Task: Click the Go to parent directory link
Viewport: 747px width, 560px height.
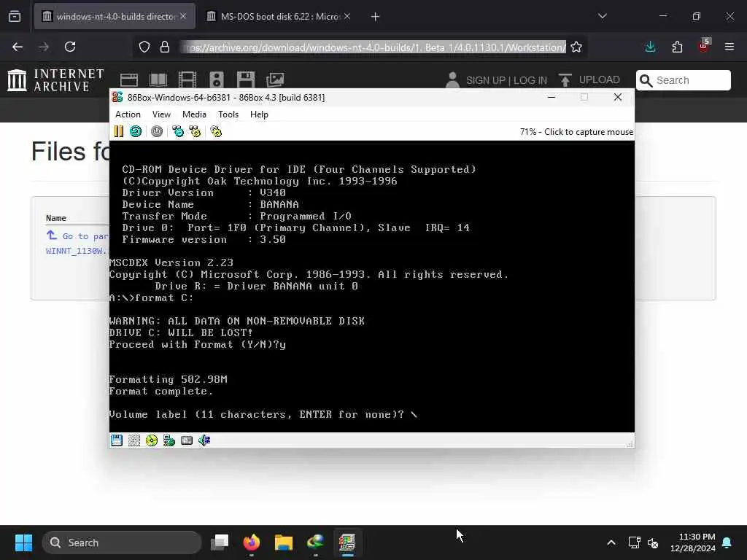Action: [77, 236]
